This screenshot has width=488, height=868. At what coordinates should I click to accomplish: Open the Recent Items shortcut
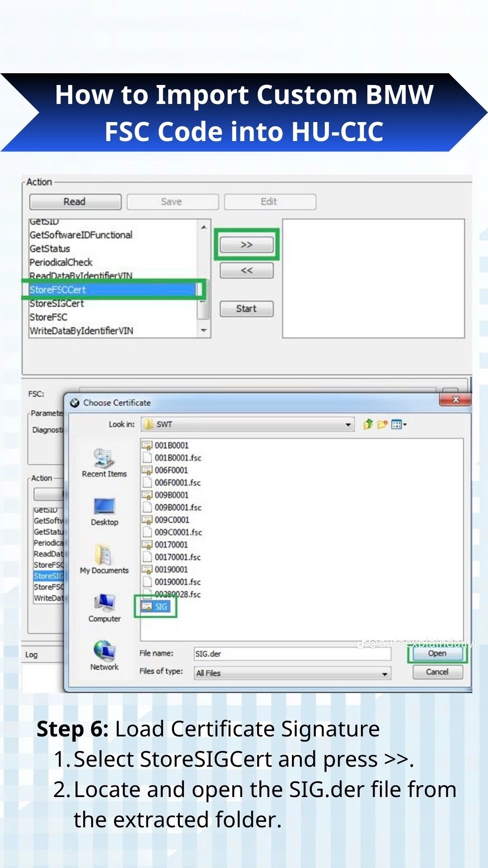point(104,463)
